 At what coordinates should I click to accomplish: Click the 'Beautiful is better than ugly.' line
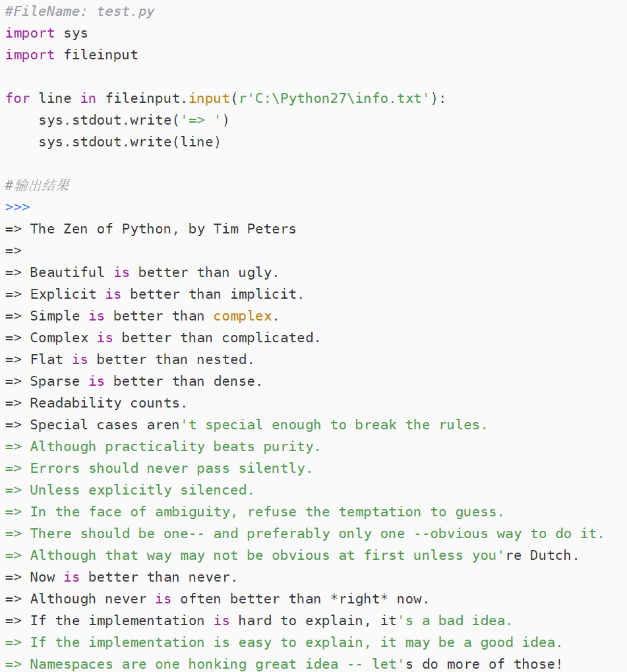point(154,272)
